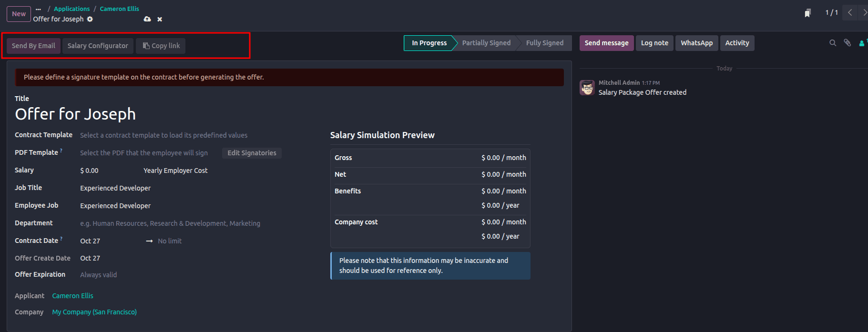Open the Salary Configurator

pos(98,46)
